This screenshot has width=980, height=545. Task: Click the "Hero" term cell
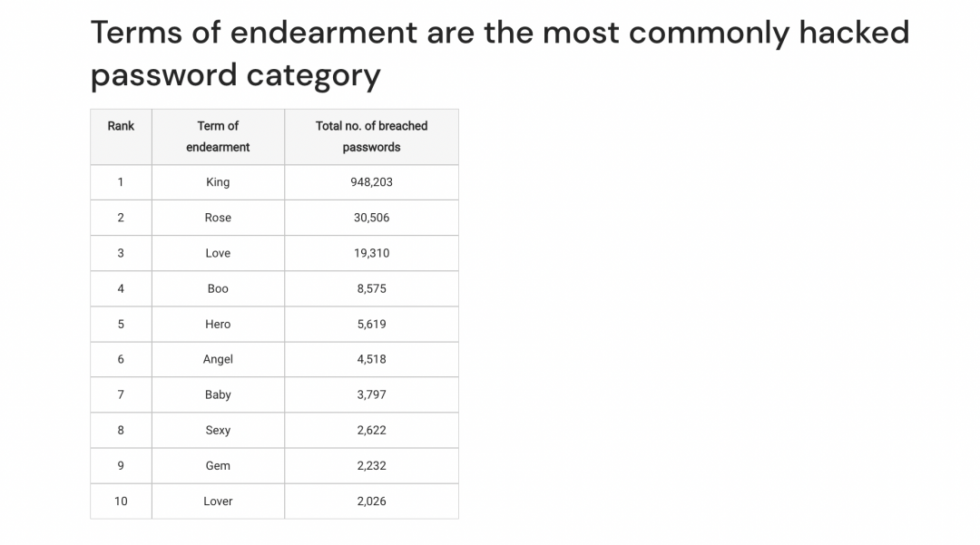coord(218,324)
